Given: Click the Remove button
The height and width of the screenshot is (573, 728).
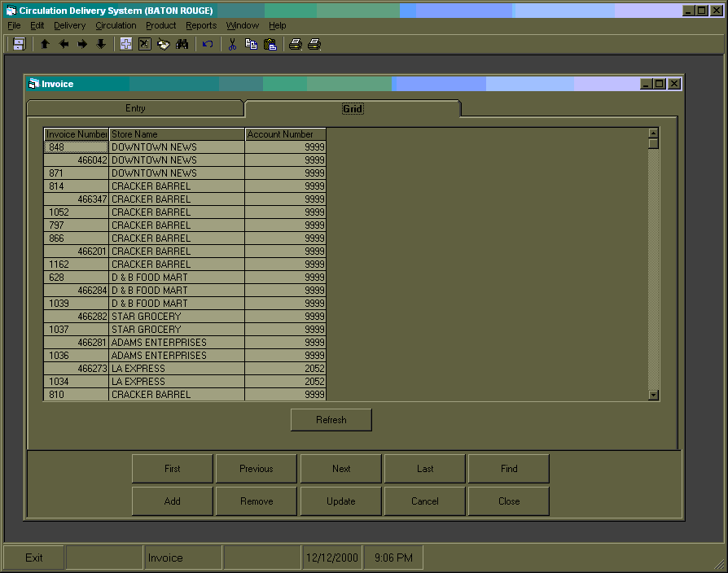Looking at the screenshot, I should click(x=257, y=501).
